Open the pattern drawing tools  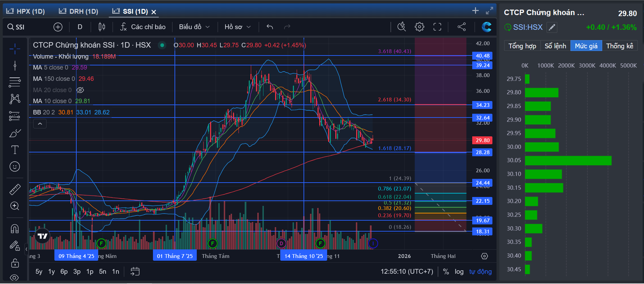tap(15, 99)
